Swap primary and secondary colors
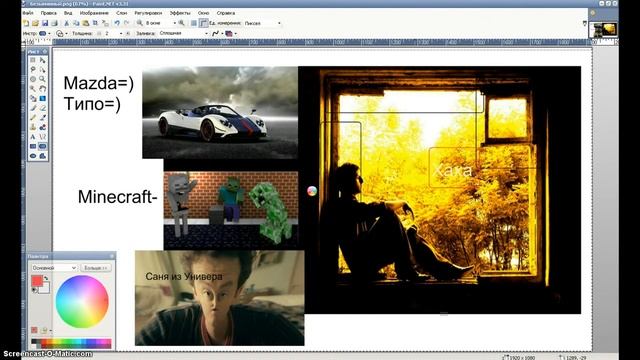 (x=47, y=278)
